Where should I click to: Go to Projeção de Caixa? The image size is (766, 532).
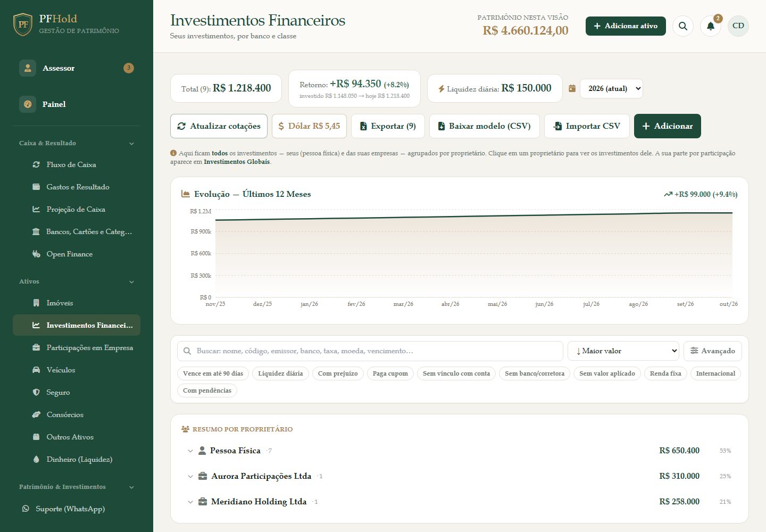point(77,210)
